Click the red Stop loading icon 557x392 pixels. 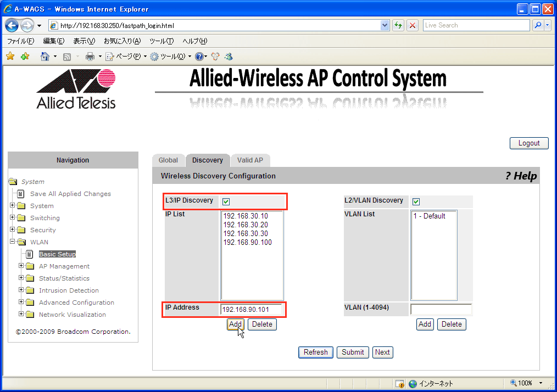[413, 26]
